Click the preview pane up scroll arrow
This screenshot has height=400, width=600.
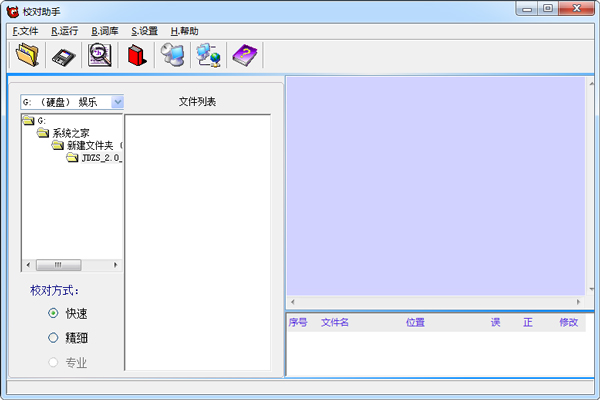[590, 83]
